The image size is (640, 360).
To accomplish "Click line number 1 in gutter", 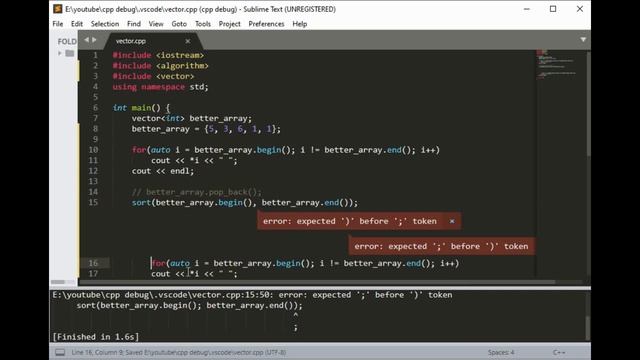I will point(96,55).
